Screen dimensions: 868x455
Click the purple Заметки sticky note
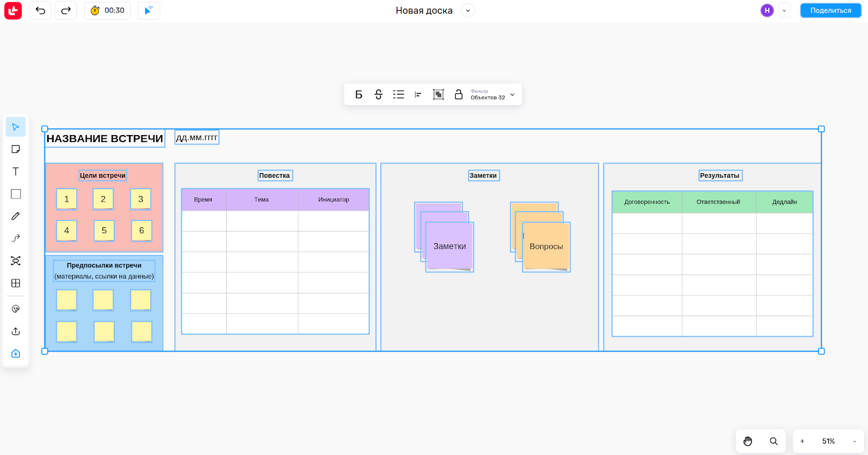[450, 246]
